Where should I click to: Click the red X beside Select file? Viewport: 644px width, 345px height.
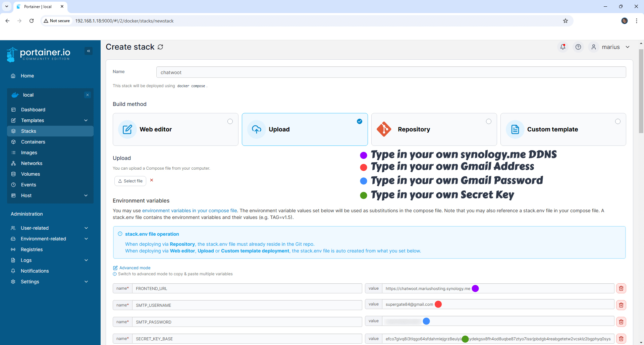[152, 180]
